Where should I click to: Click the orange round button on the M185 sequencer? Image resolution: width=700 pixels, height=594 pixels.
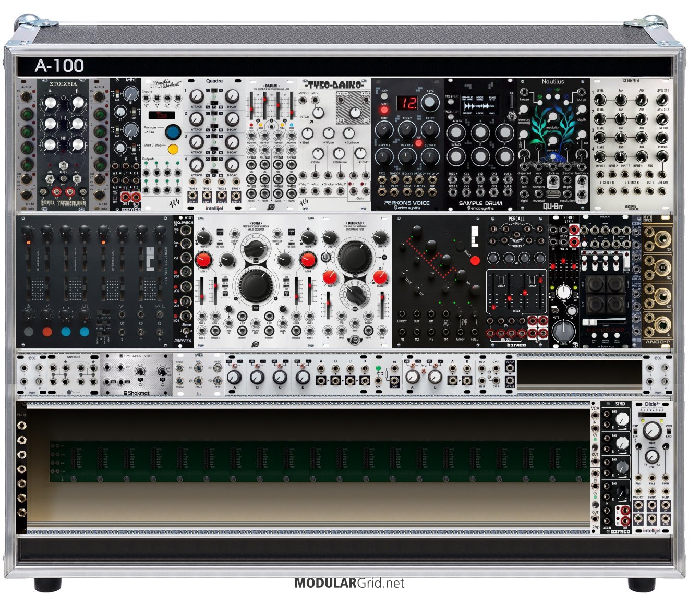tap(47, 332)
